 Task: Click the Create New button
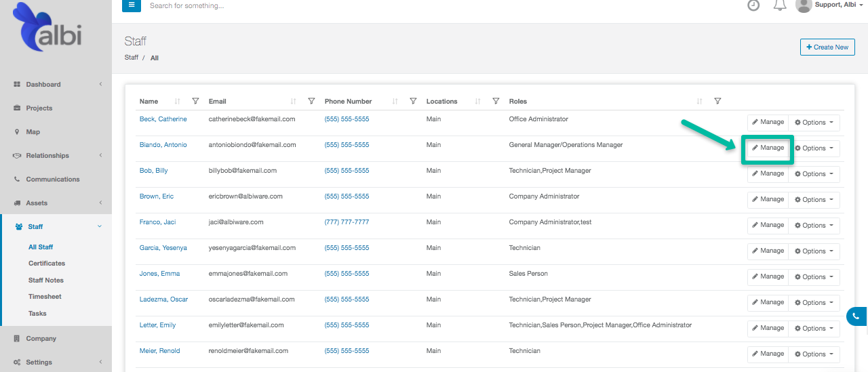[827, 47]
